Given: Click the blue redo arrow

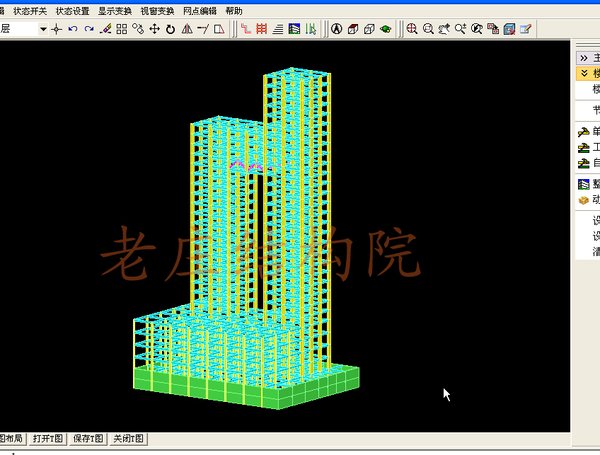Looking at the screenshot, I should [89, 29].
